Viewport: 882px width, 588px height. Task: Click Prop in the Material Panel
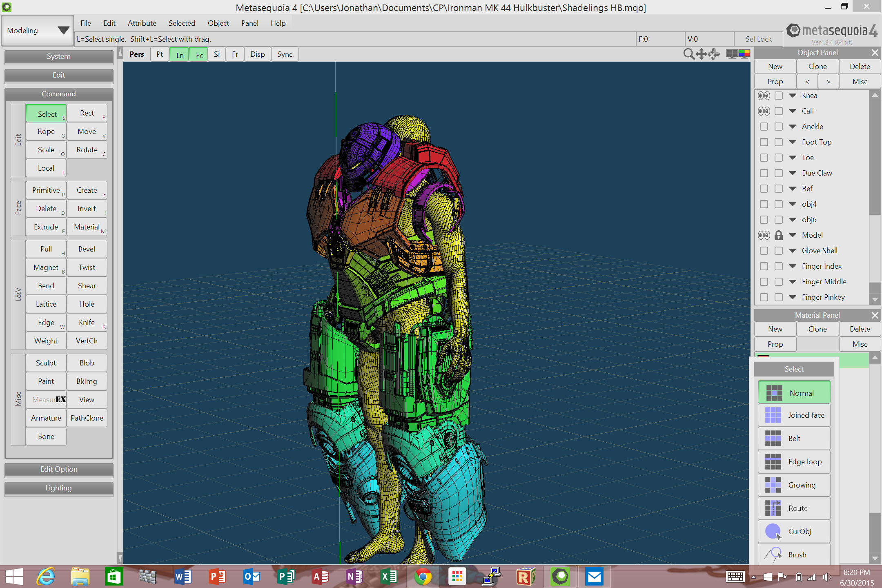775,344
